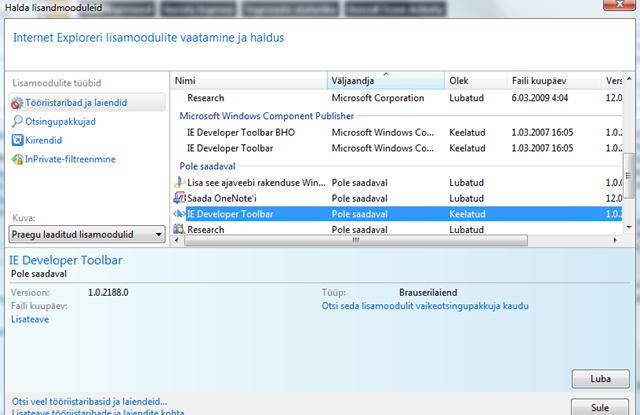Click the Luba button
This screenshot has width=640, height=415.
600,379
